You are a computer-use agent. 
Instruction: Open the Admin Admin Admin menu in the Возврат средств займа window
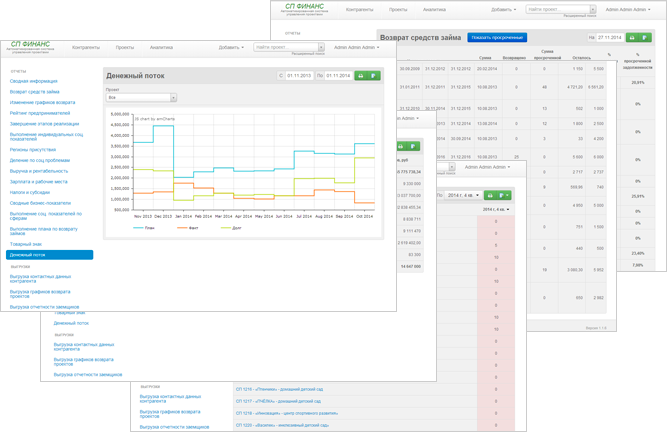[x=628, y=9]
